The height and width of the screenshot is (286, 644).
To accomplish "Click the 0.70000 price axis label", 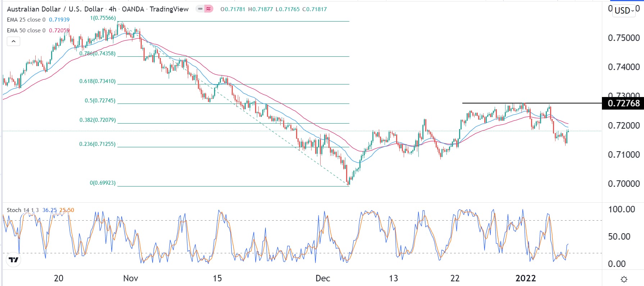I will (624, 184).
